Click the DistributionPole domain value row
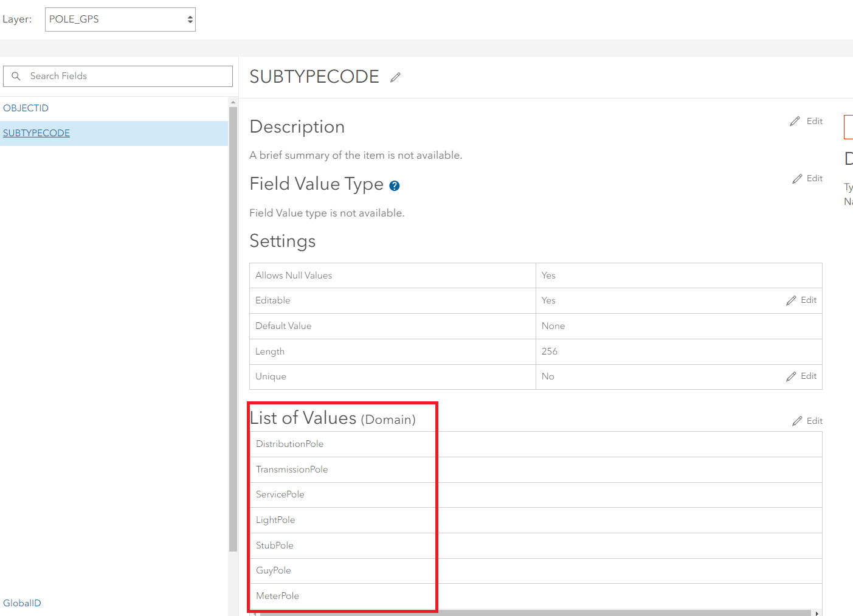Image resolution: width=853 pixels, height=616 pixels. (290, 444)
